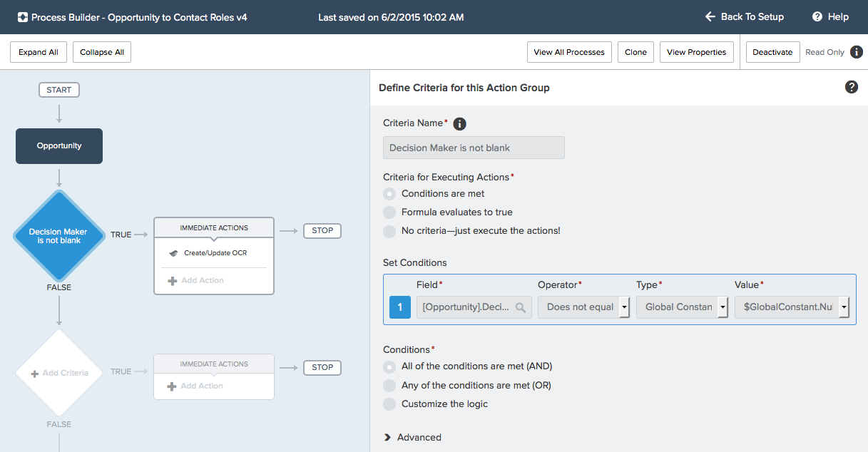Click the Criteria Name input field

click(474, 148)
